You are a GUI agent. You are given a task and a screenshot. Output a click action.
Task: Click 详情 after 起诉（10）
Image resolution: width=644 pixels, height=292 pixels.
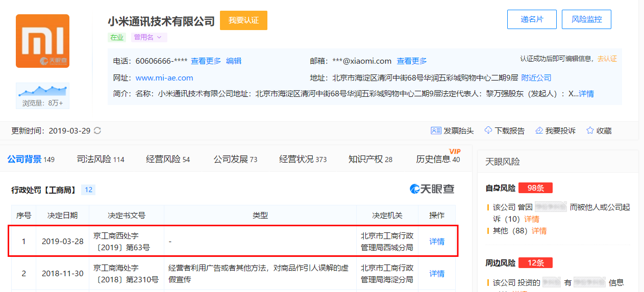[x=532, y=219]
